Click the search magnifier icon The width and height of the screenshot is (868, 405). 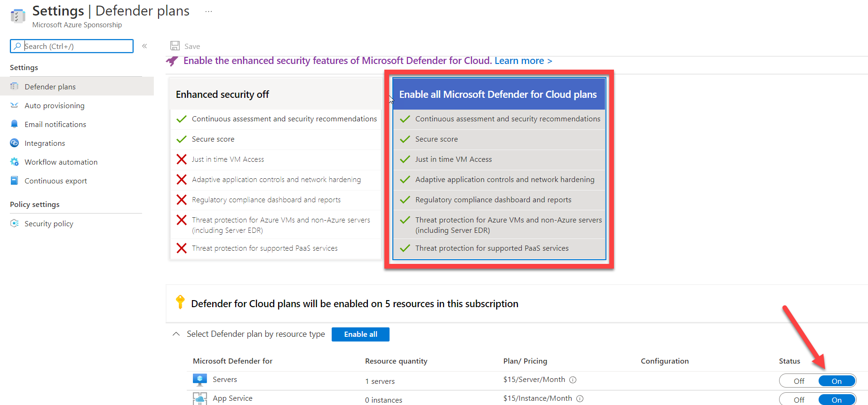(x=17, y=46)
